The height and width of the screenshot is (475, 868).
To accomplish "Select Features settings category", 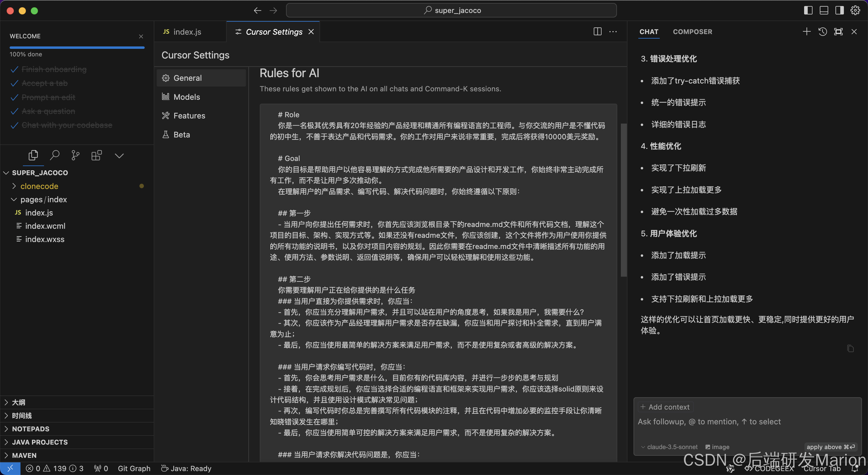I will point(201,115).
